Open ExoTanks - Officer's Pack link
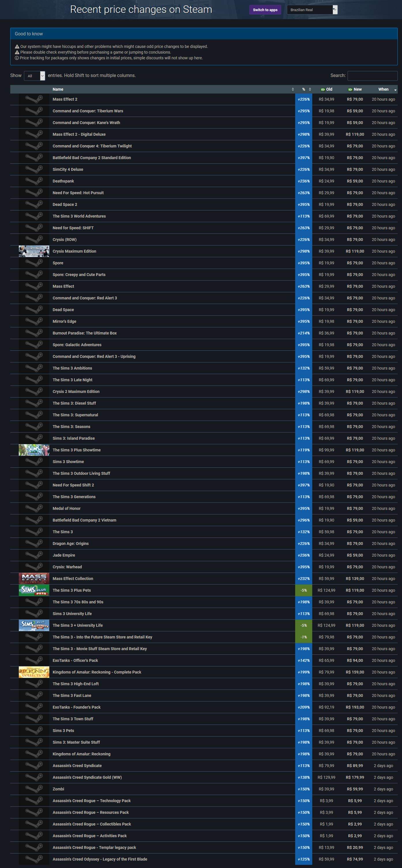Viewport: 402px width, 868px height. [x=76, y=660]
